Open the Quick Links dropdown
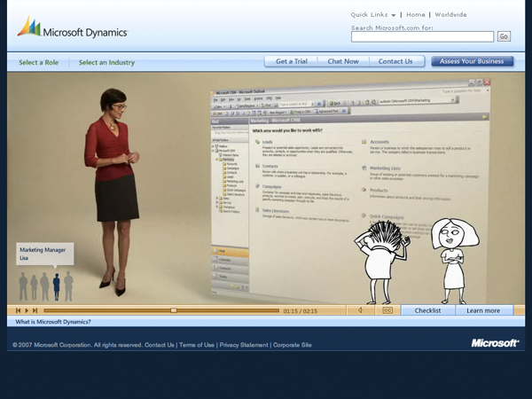The image size is (532, 399). [x=373, y=14]
